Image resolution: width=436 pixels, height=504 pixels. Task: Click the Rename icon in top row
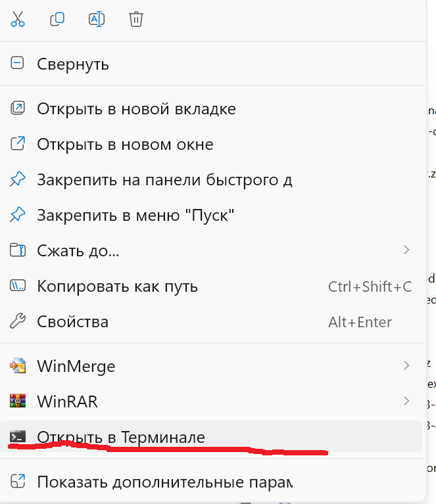(x=97, y=19)
